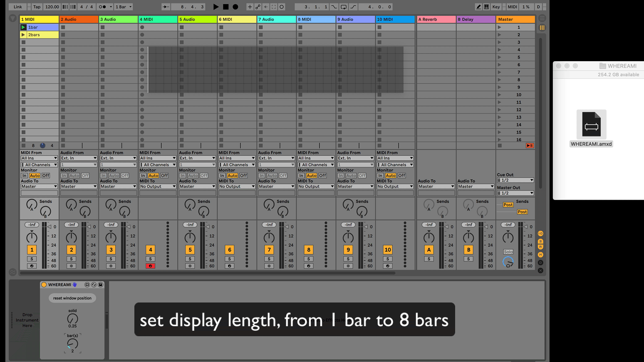
Task: Open track 1 MIDI From All Ins dropdown
Action: click(x=39, y=158)
